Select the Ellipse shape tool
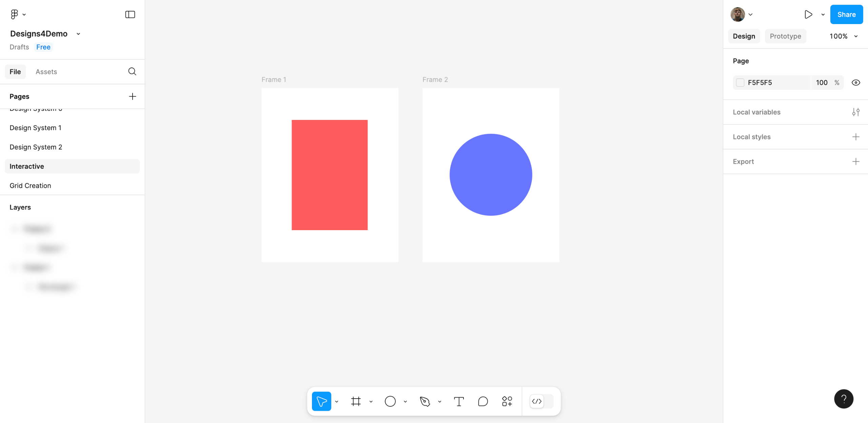Viewport: 868px width, 423px height. pyautogui.click(x=390, y=401)
